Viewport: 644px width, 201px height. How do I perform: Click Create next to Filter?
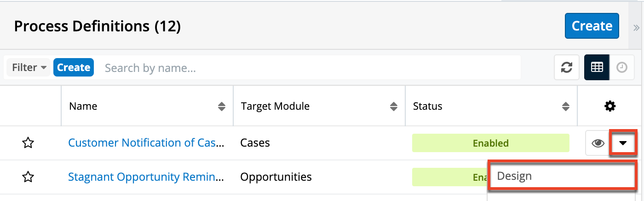74,67
